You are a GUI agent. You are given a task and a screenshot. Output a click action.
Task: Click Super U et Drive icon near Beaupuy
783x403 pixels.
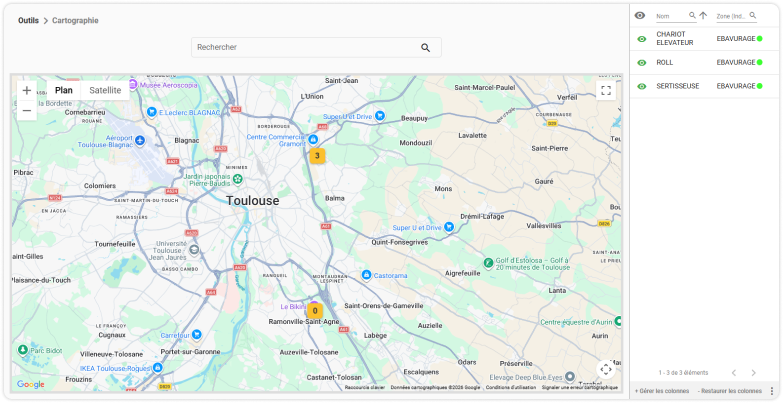point(380,116)
